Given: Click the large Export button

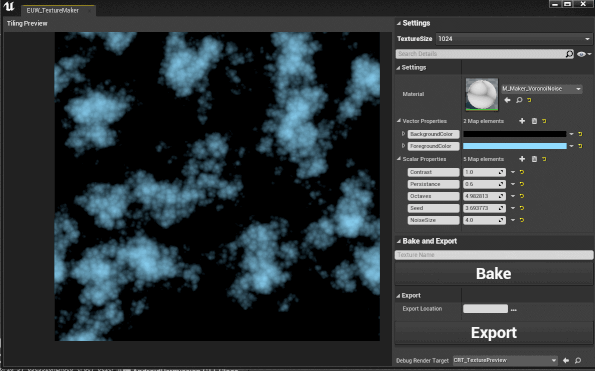Looking at the screenshot, I should click(494, 333).
